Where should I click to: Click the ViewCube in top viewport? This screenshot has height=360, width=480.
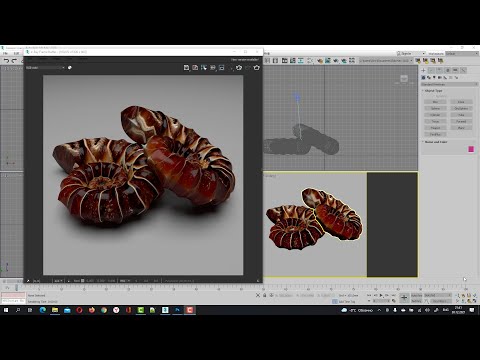click(404, 79)
